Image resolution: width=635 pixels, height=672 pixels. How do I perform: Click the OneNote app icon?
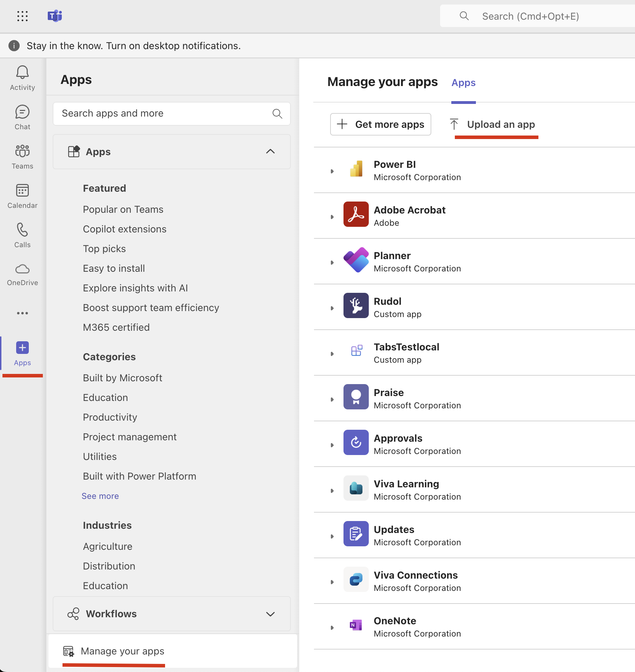point(356,625)
